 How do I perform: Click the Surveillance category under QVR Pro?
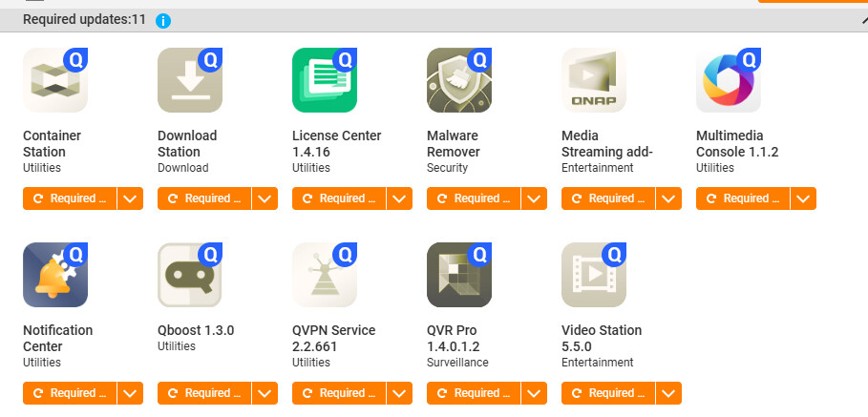(x=457, y=363)
